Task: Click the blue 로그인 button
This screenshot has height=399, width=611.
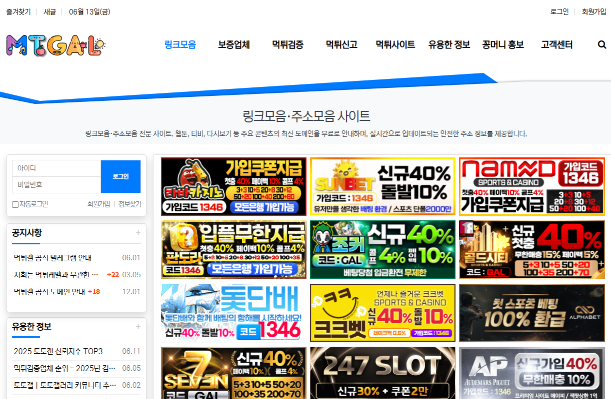Action: (x=121, y=177)
